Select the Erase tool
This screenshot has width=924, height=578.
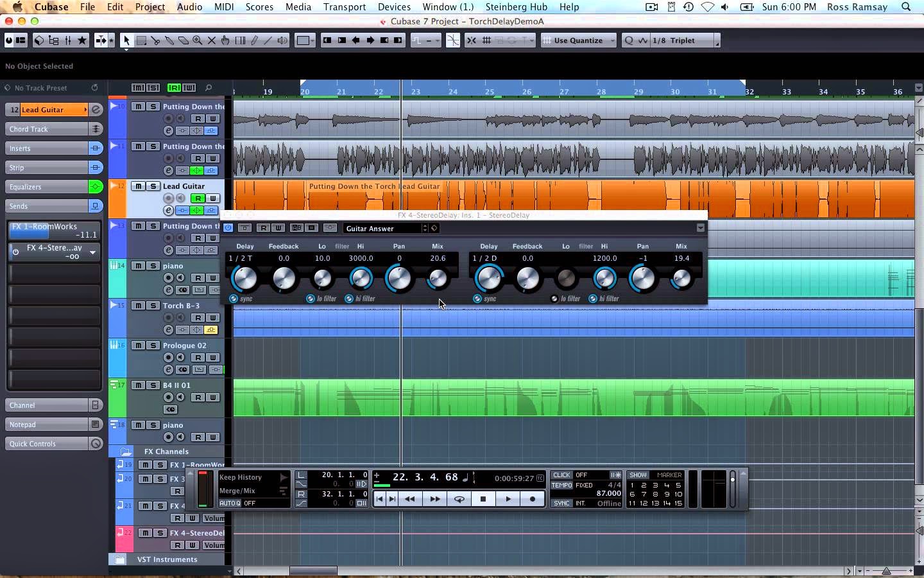(x=184, y=40)
